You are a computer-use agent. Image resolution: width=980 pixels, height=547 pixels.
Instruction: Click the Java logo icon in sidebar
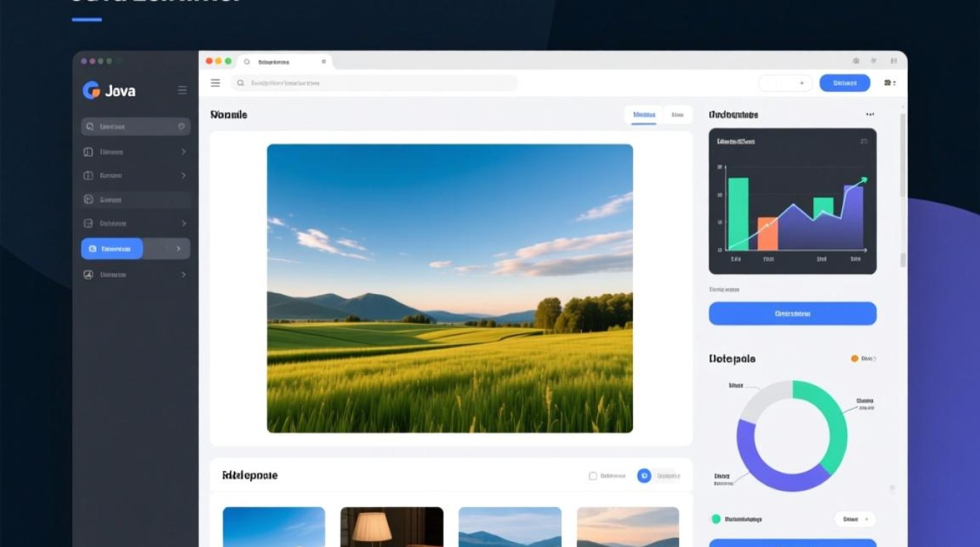point(91,90)
